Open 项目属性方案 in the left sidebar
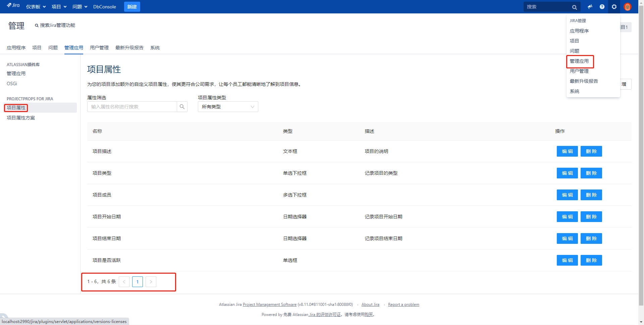Image resolution: width=644 pixels, height=325 pixels. (21, 118)
